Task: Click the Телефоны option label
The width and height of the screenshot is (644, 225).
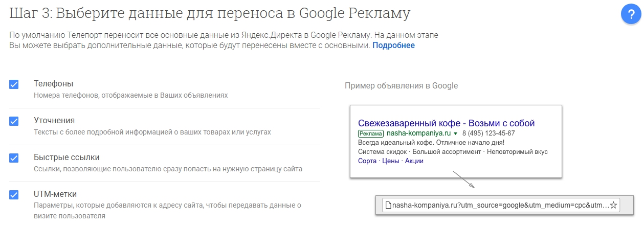Action: point(53,83)
